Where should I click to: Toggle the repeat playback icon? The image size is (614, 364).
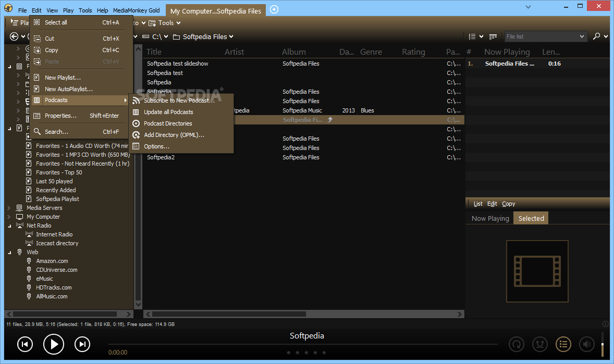click(x=517, y=344)
